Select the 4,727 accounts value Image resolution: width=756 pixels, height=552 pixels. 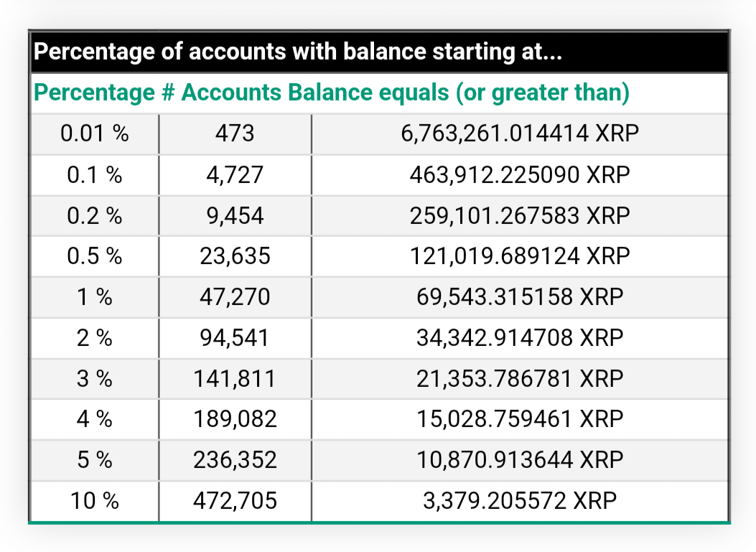[x=235, y=174]
